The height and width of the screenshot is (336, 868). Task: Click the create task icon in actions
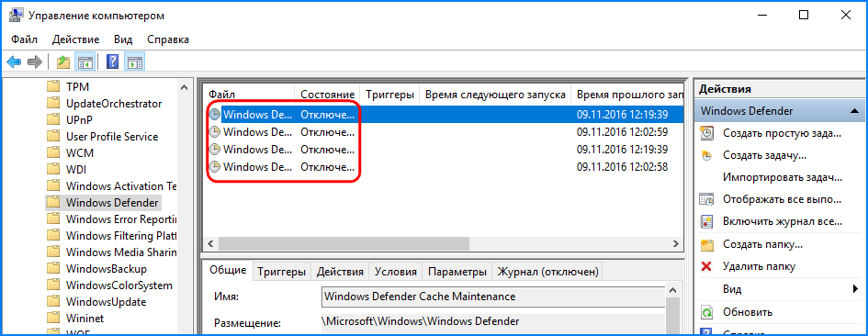[706, 155]
